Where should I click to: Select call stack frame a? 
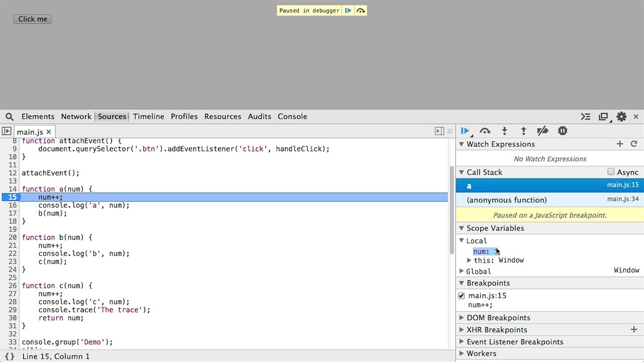click(x=549, y=186)
